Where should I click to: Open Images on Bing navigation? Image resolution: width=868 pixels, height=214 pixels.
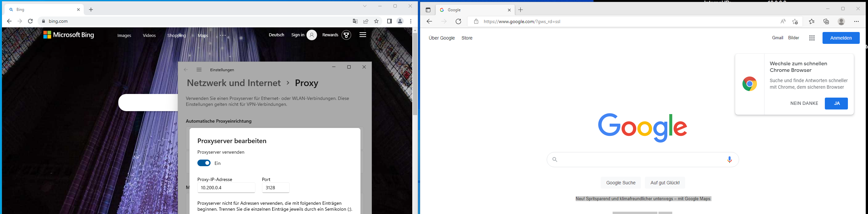(124, 35)
